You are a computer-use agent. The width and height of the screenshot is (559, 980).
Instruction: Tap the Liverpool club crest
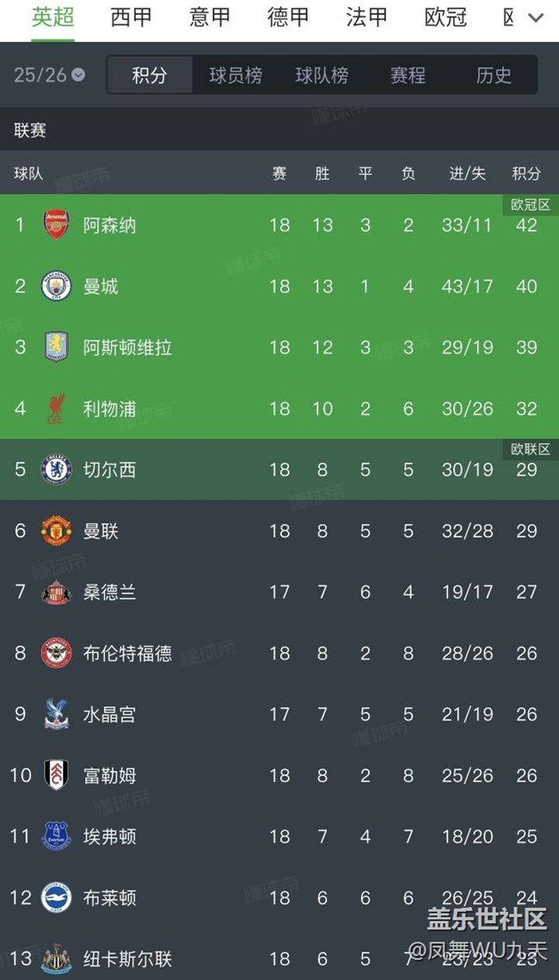[57, 409]
